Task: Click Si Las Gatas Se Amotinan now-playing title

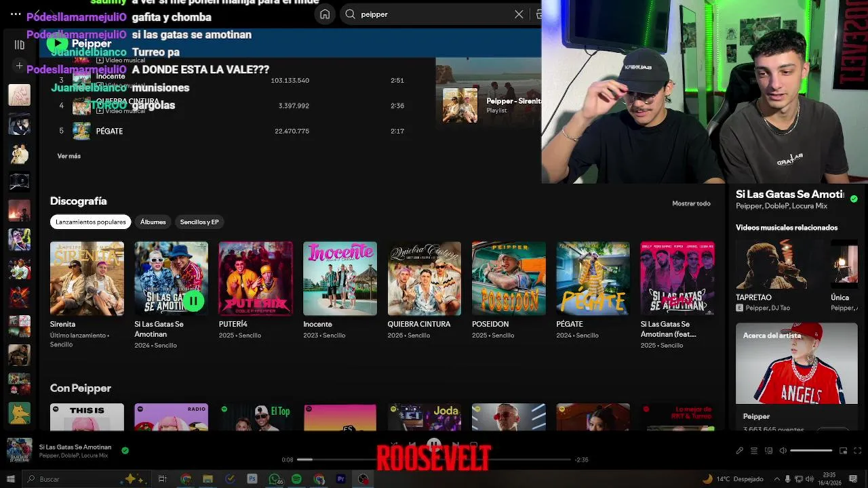Action: pyautogui.click(x=75, y=447)
